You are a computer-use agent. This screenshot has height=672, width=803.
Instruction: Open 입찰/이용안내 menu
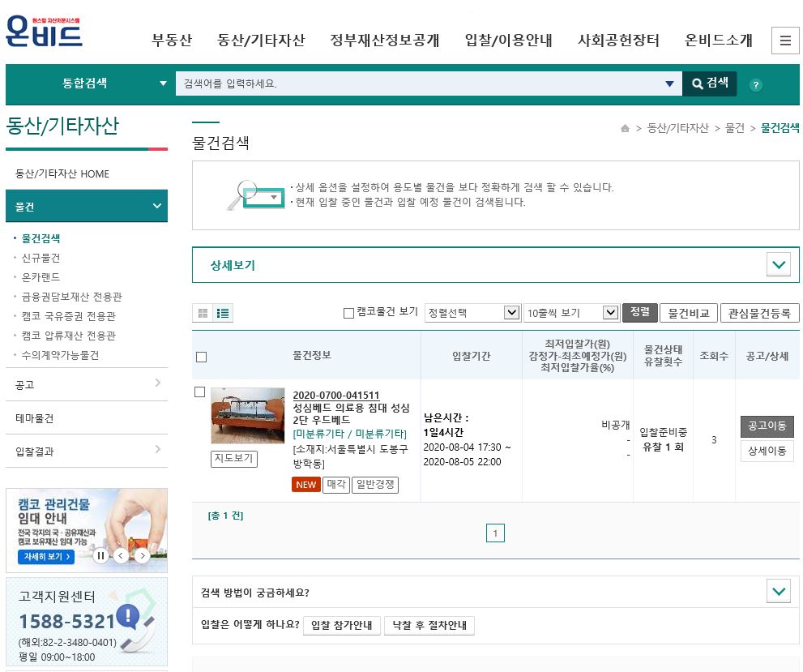pos(508,40)
